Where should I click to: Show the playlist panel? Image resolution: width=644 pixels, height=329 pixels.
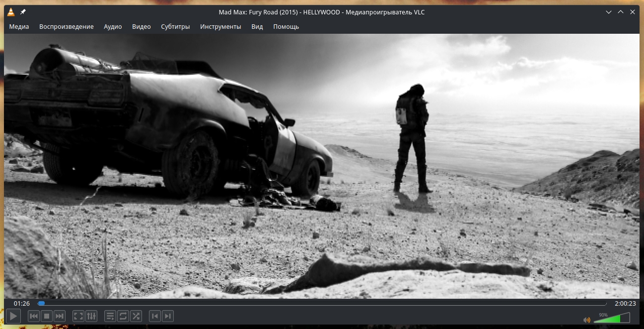(x=110, y=316)
